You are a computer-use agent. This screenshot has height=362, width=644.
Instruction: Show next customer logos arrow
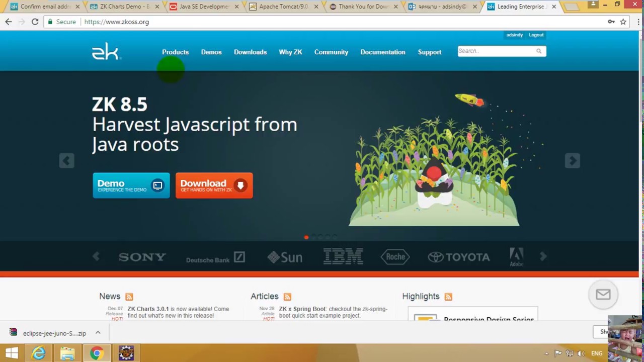pyautogui.click(x=543, y=256)
